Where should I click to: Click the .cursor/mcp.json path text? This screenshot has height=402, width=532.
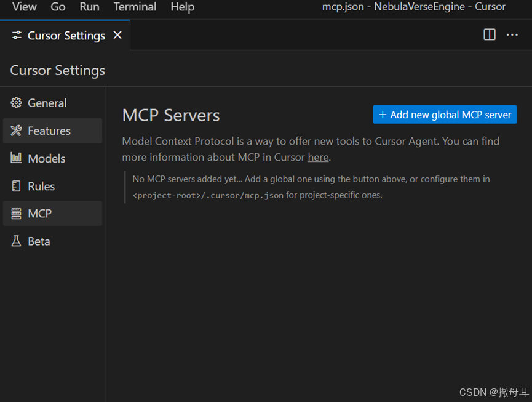pos(208,195)
